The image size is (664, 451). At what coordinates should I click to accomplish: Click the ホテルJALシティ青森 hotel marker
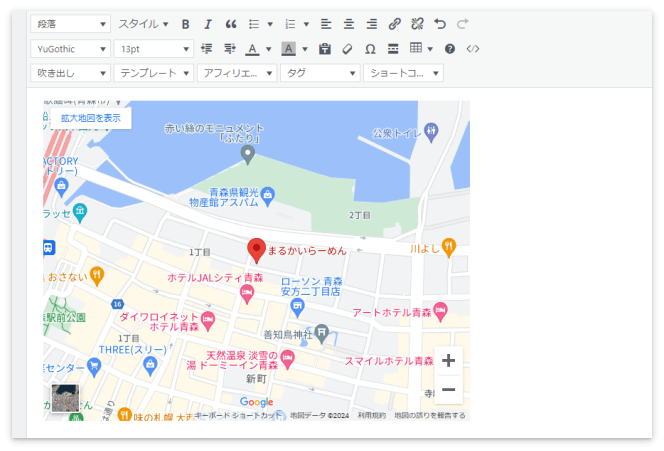[247, 294]
